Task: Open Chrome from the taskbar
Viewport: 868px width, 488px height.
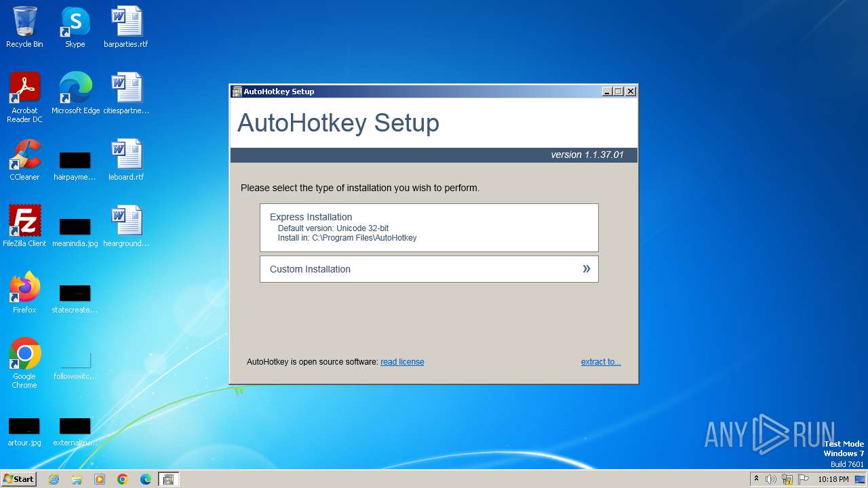Action: coord(123,479)
